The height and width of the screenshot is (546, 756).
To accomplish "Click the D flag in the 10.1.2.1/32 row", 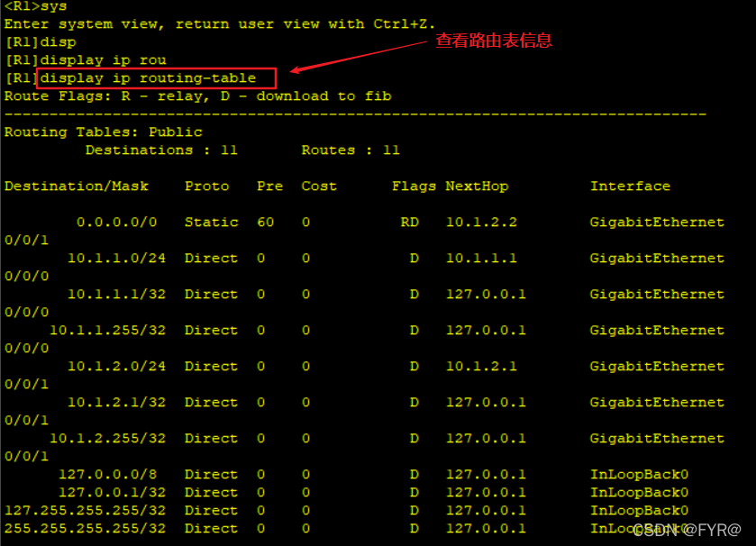I will 414,403.
